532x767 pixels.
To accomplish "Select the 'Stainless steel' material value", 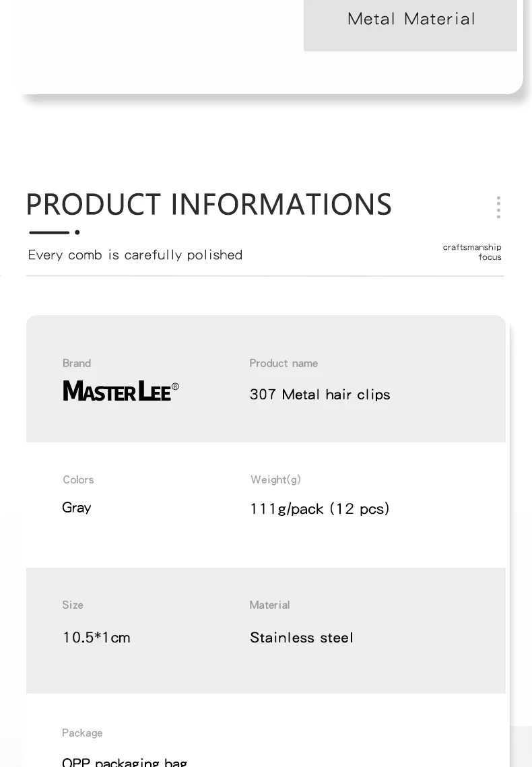I will tap(301, 638).
